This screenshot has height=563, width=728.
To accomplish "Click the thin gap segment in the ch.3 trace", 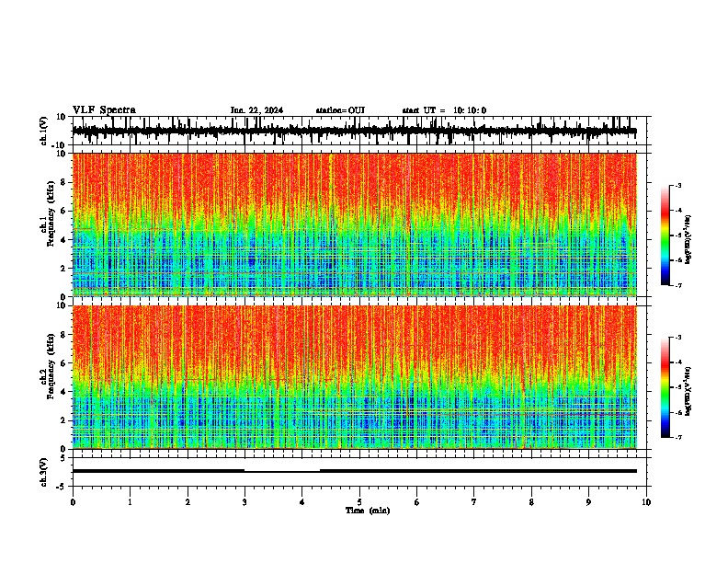I will [x=282, y=472].
